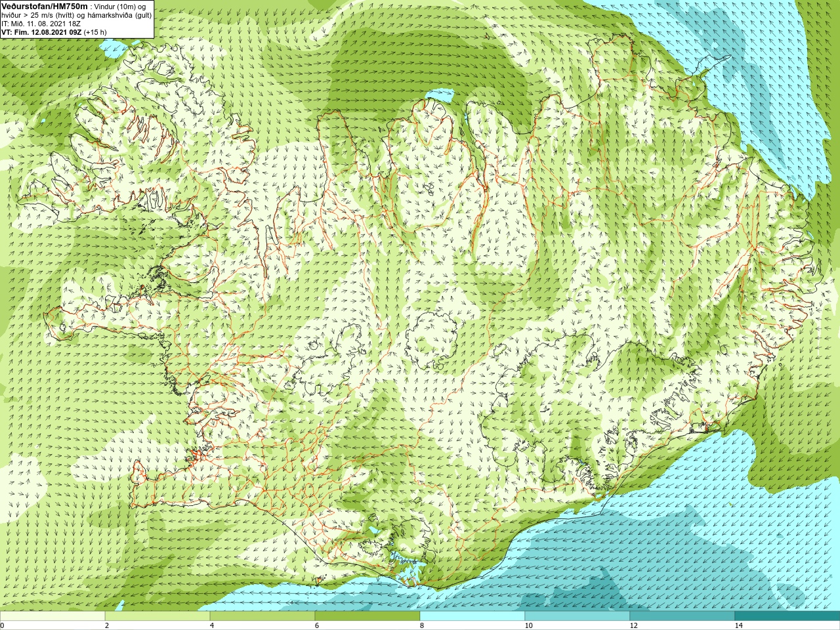Click the scale label '4'

pos(212,625)
